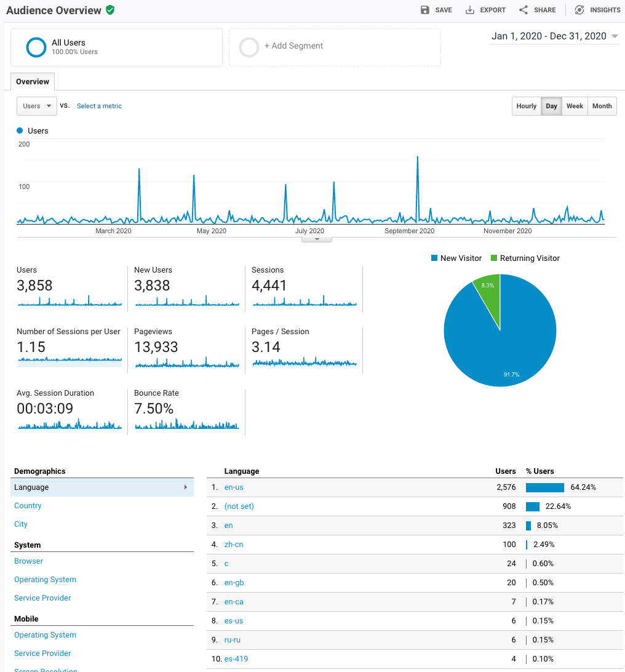Screen dimensions: 625x672
Task: Open the Users metric dropdown
Action: (x=37, y=106)
